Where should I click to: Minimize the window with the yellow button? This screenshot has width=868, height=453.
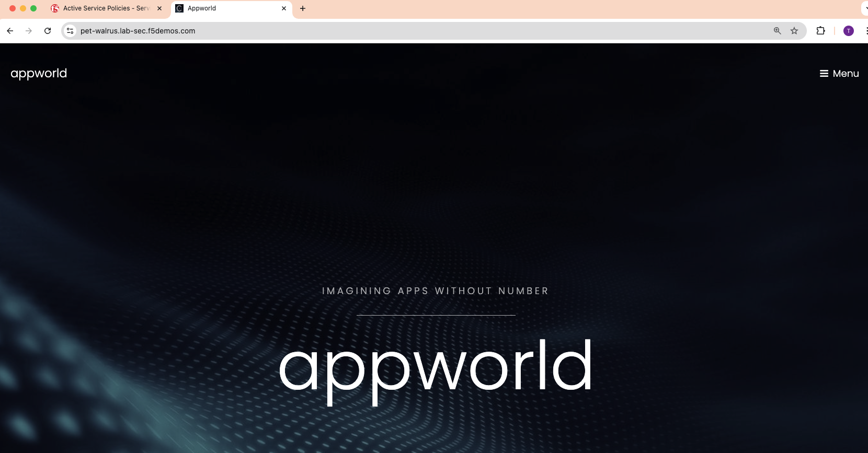[23, 8]
